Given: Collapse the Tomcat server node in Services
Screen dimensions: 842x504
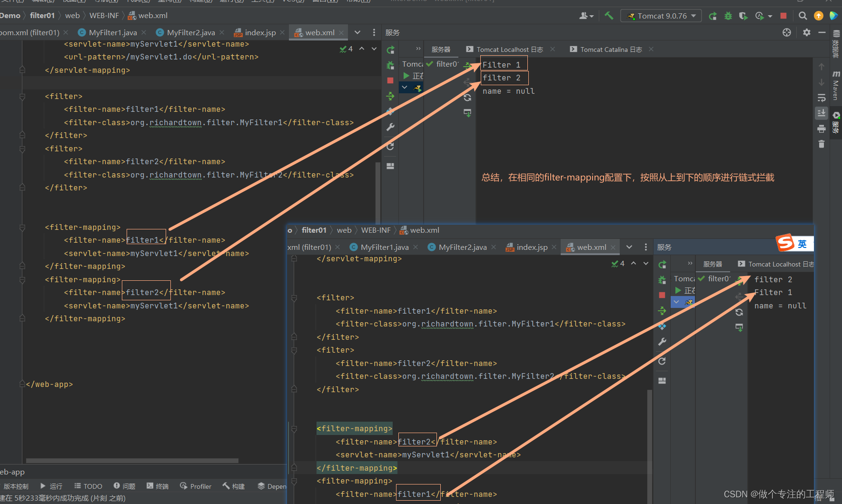Looking at the screenshot, I should [404, 88].
